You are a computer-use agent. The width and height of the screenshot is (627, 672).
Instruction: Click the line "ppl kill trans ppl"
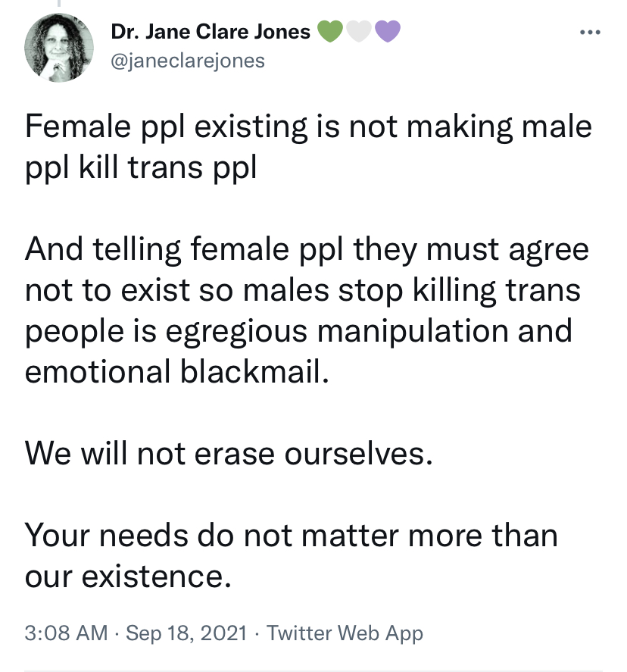(x=141, y=167)
